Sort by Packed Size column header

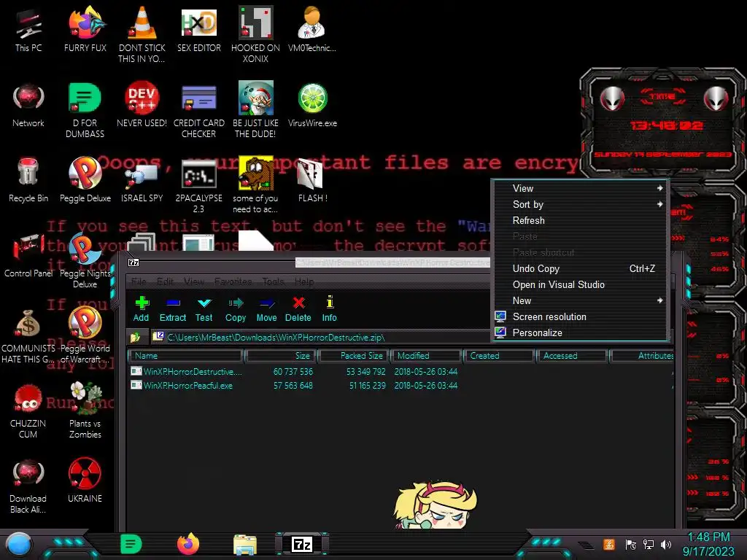pyautogui.click(x=354, y=356)
